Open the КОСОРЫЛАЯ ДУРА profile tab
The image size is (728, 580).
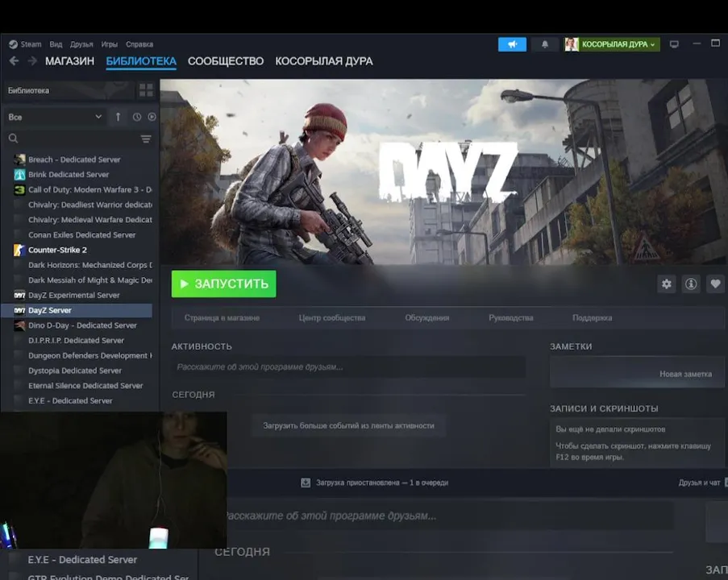(324, 61)
